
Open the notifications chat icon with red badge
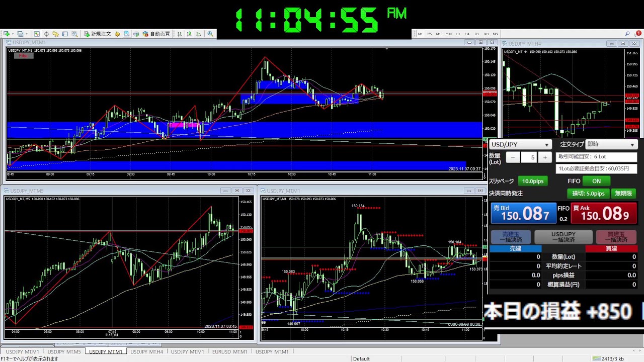coord(637,34)
